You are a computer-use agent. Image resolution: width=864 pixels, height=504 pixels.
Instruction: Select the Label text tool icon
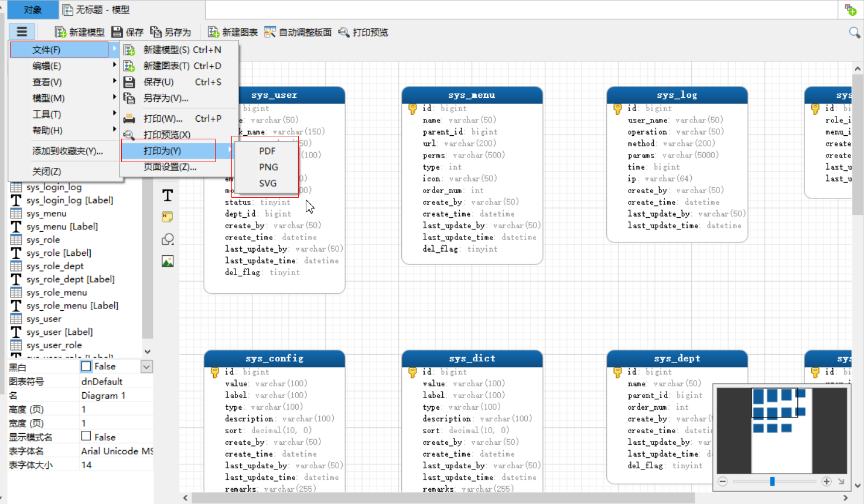point(168,195)
